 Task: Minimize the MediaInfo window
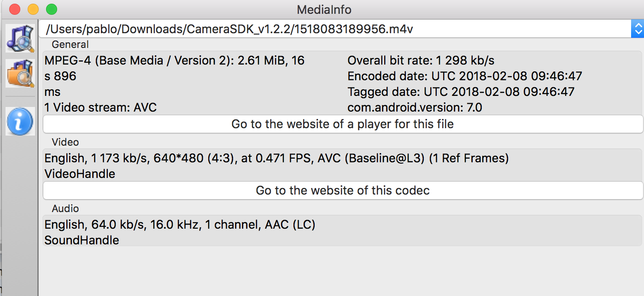tap(33, 9)
